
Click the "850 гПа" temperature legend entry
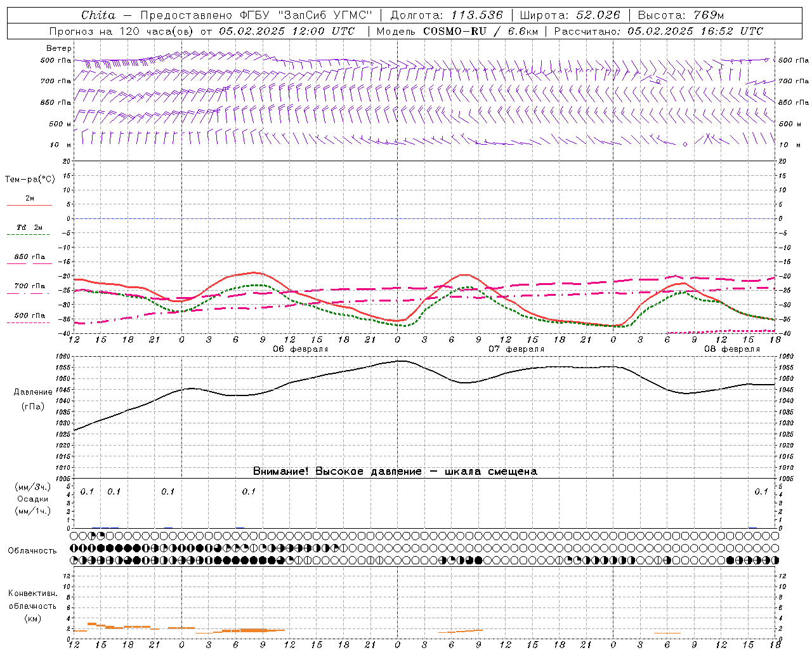pos(30,257)
